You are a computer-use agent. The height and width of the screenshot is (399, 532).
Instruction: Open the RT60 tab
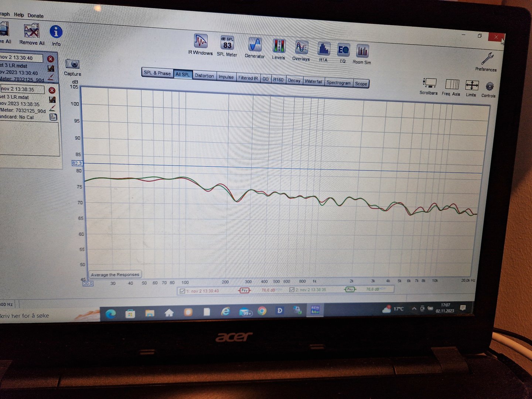pos(278,80)
